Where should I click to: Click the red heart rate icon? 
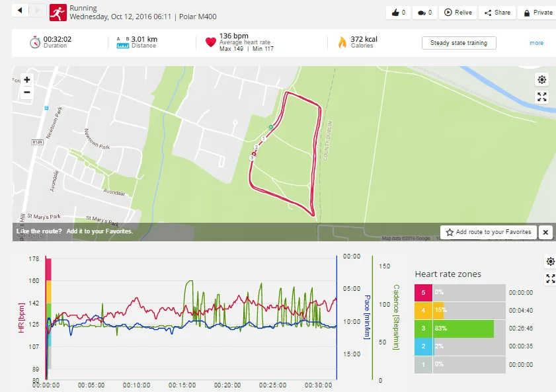pos(211,42)
